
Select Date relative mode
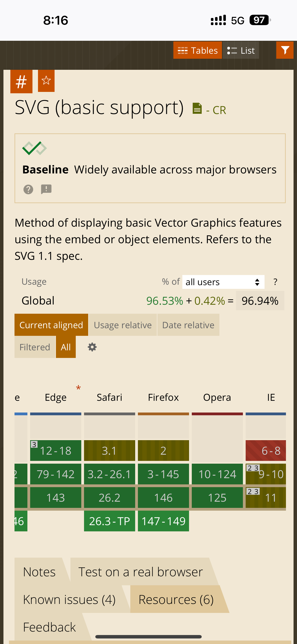[188, 325]
